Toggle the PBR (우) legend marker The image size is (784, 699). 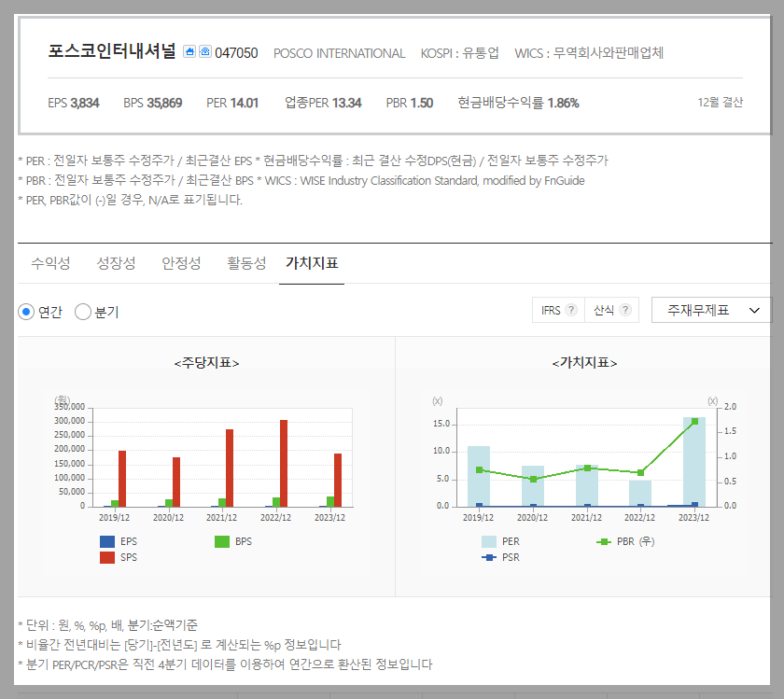pyautogui.click(x=604, y=541)
